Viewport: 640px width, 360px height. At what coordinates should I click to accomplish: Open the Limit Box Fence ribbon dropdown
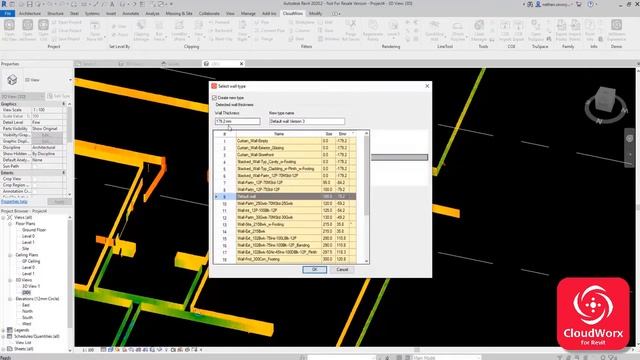pyautogui.click(x=160, y=32)
